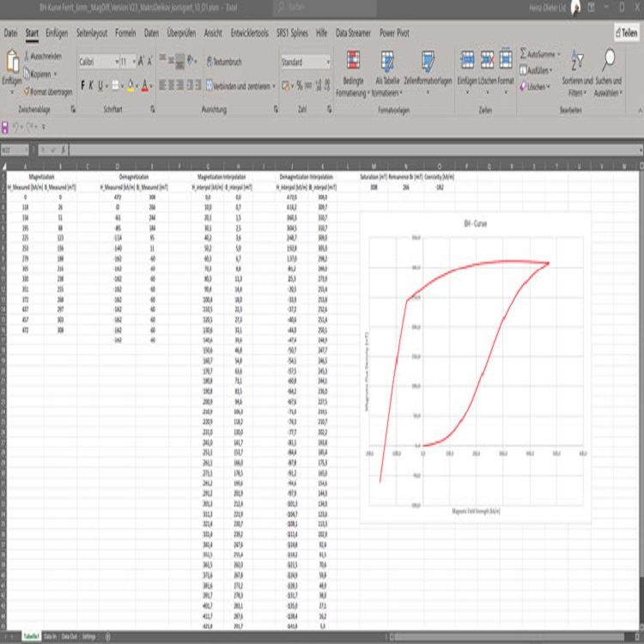The width and height of the screenshot is (644, 644).
Task: Click the Teilen share button
Action: [x=626, y=32]
